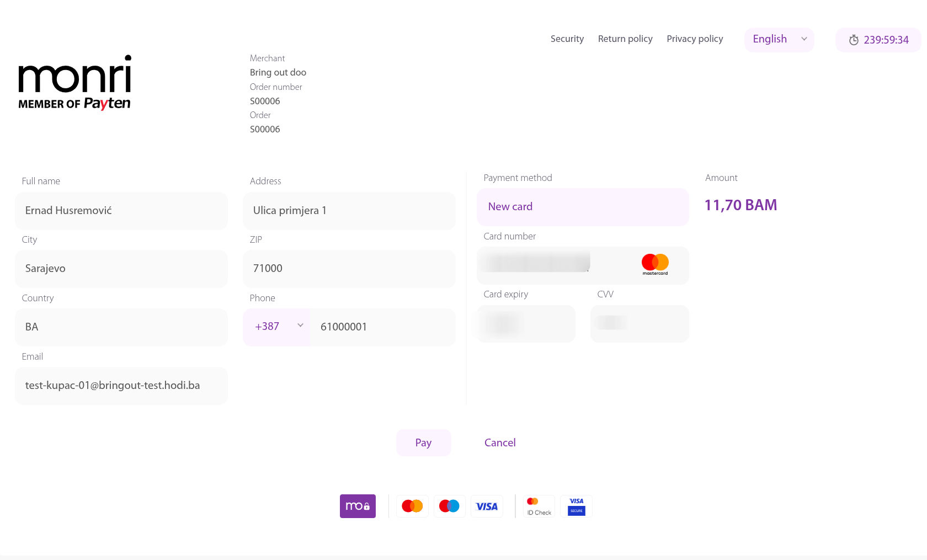
Task: Focus the Email input field
Action: pyautogui.click(x=121, y=386)
